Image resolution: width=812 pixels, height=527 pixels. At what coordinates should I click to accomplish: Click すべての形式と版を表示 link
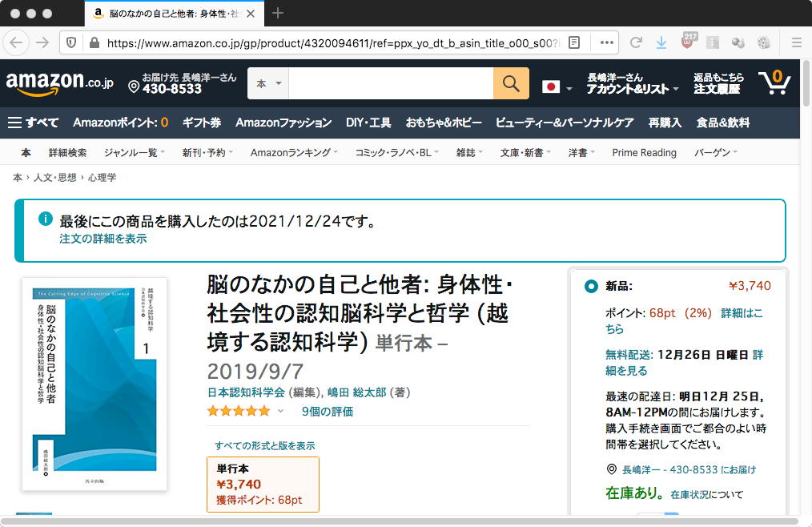click(x=264, y=445)
